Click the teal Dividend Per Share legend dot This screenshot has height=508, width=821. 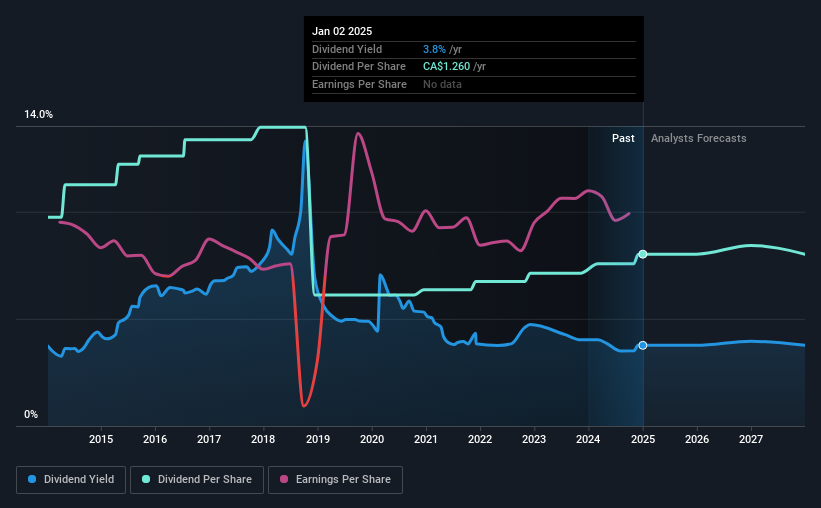[x=146, y=479]
